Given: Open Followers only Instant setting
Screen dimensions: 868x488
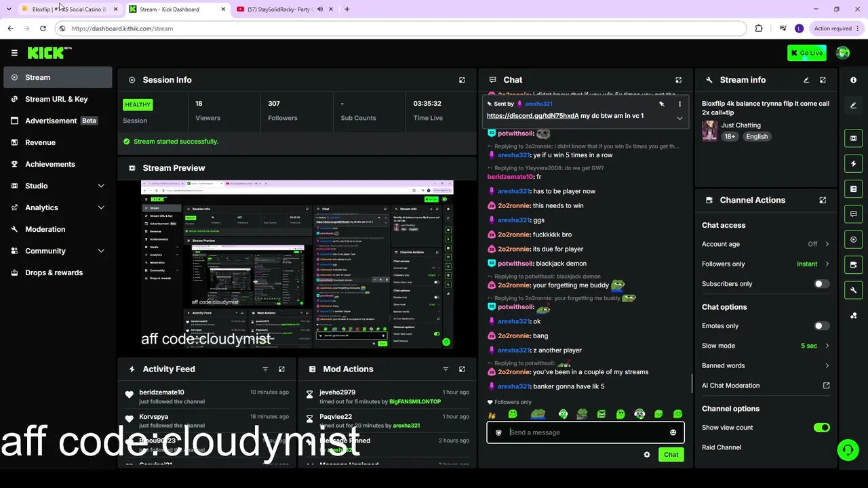Looking at the screenshot, I should (766, 264).
